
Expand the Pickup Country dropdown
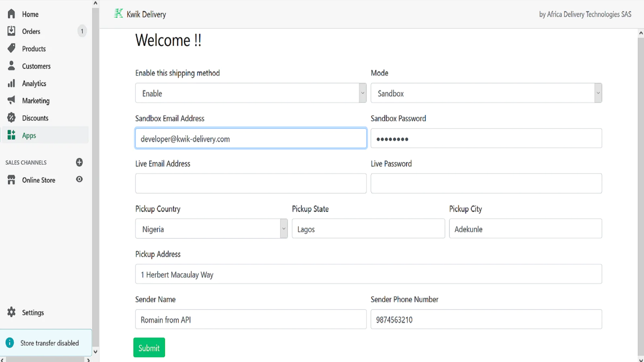[283, 228]
